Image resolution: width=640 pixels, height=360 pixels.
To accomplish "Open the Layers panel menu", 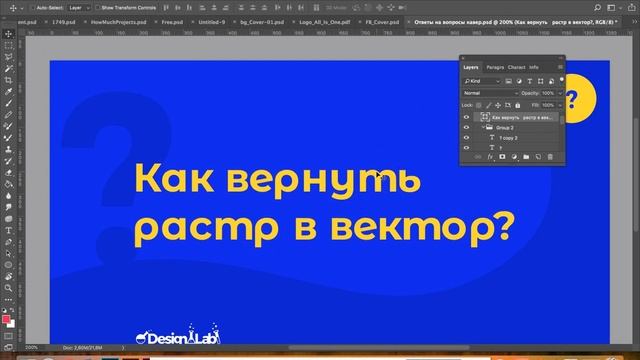I will click(x=560, y=67).
